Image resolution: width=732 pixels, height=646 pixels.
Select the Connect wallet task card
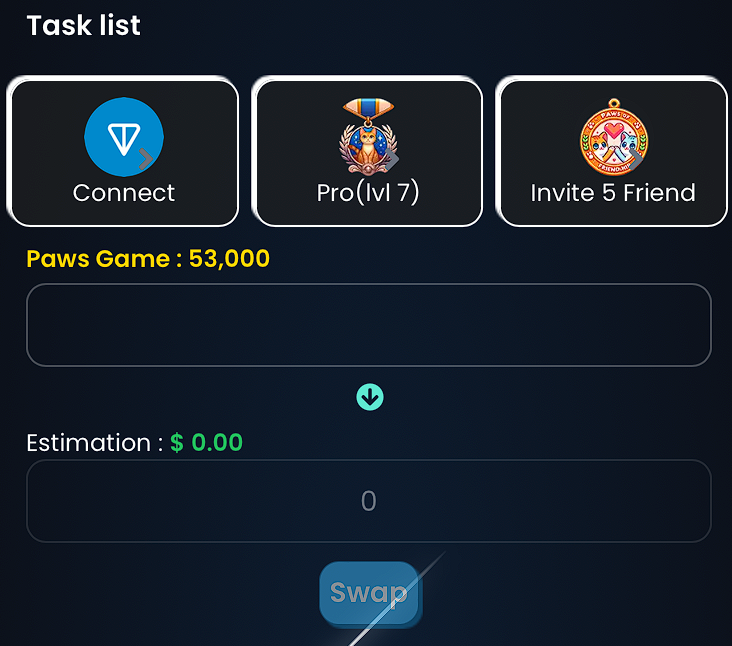tap(125, 153)
